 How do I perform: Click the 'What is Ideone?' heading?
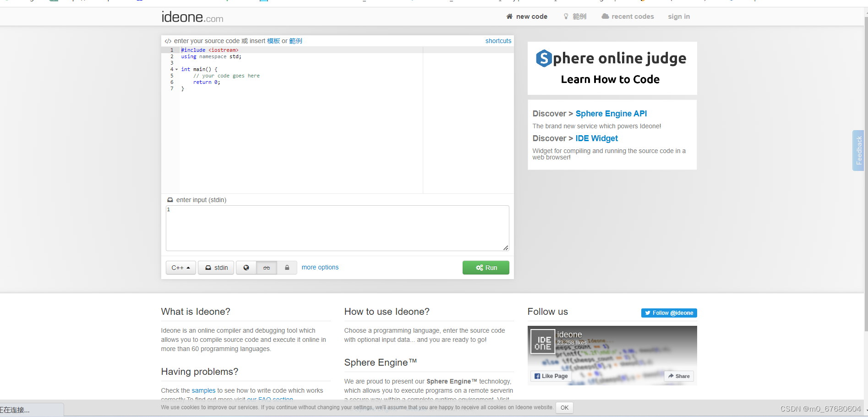click(x=196, y=312)
